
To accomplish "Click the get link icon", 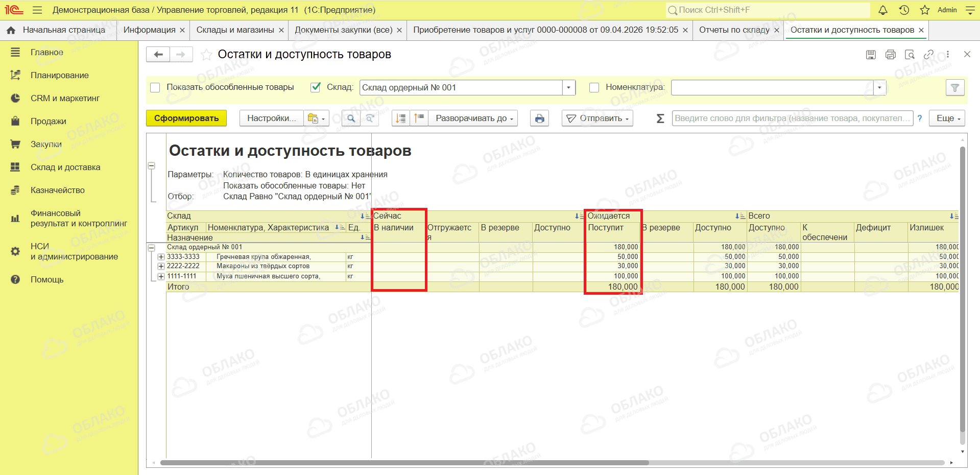I will (929, 55).
